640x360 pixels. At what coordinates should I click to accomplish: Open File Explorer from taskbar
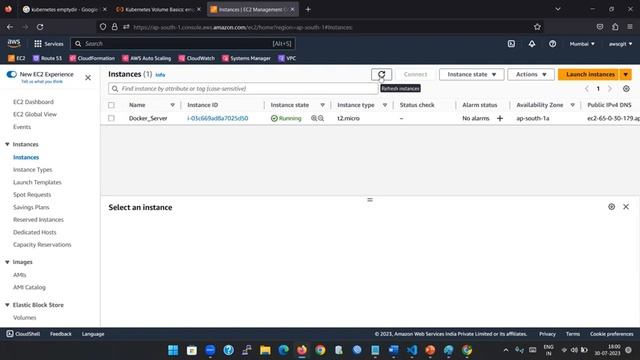(x=265, y=350)
